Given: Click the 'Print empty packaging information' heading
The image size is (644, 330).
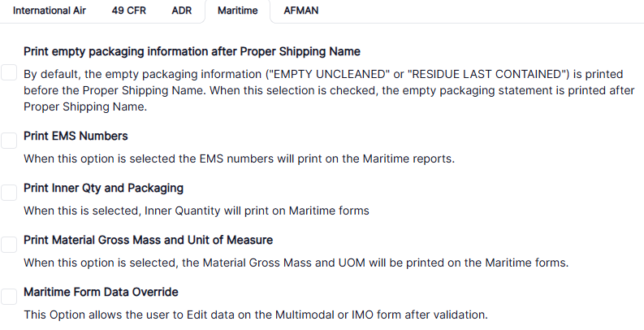Looking at the screenshot, I should 192,51.
